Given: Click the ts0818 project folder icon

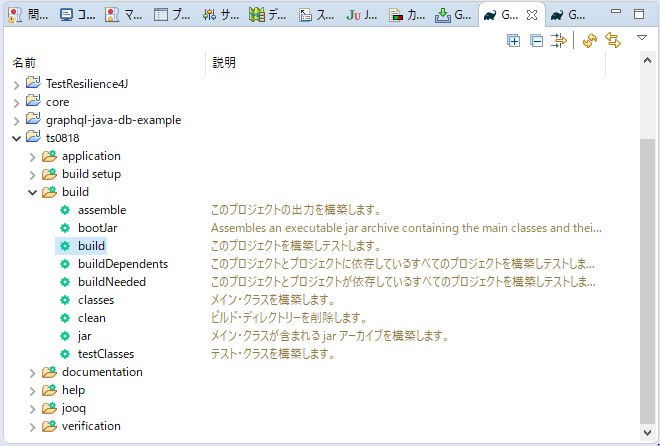Looking at the screenshot, I should [33, 137].
